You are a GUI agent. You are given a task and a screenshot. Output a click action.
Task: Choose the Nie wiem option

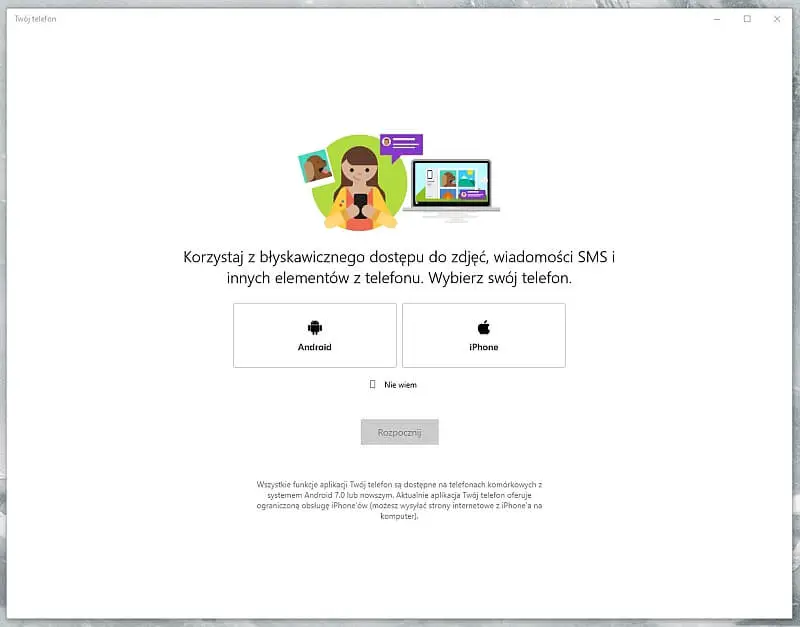click(x=400, y=384)
